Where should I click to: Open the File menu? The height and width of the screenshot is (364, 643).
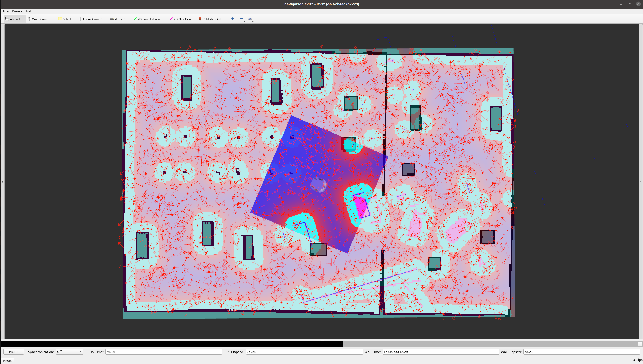click(6, 11)
